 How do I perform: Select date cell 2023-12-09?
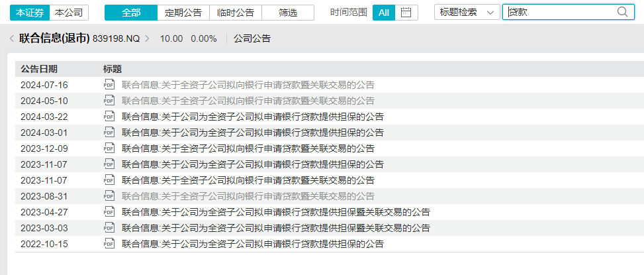pyautogui.click(x=44, y=148)
